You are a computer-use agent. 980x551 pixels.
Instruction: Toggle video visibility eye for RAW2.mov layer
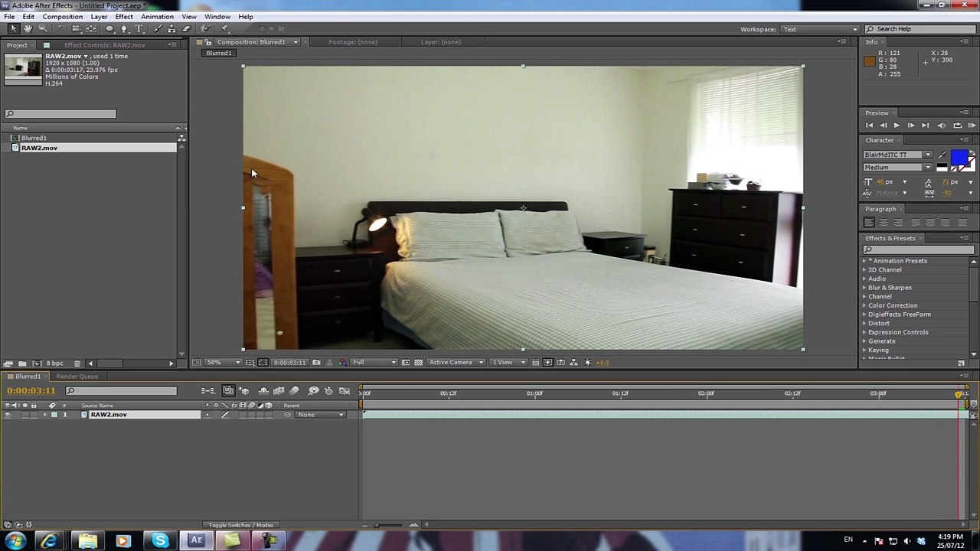coord(8,415)
